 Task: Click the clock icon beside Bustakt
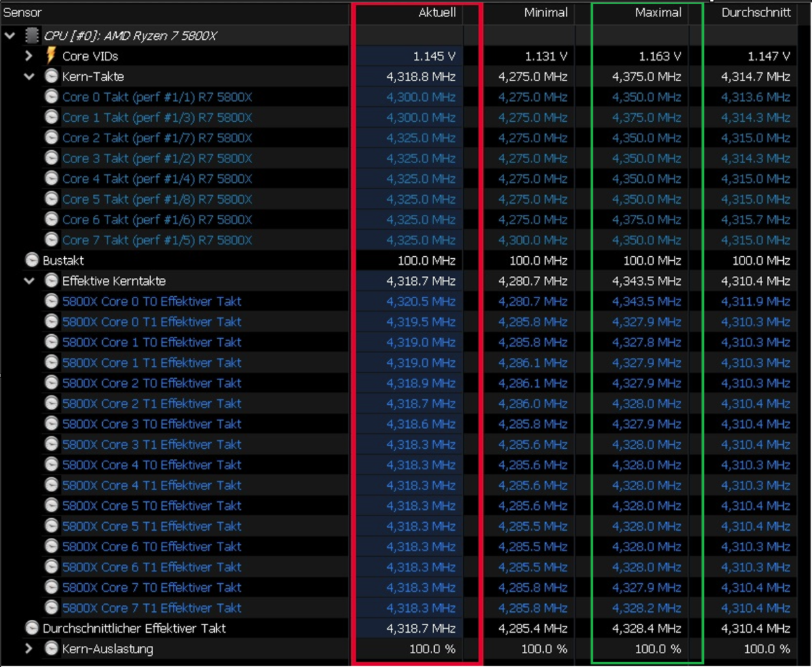point(31,259)
